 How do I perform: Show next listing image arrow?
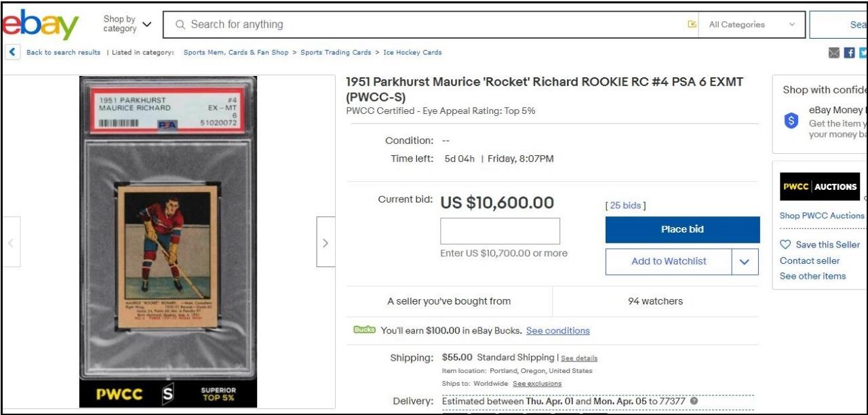tap(325, 242)
